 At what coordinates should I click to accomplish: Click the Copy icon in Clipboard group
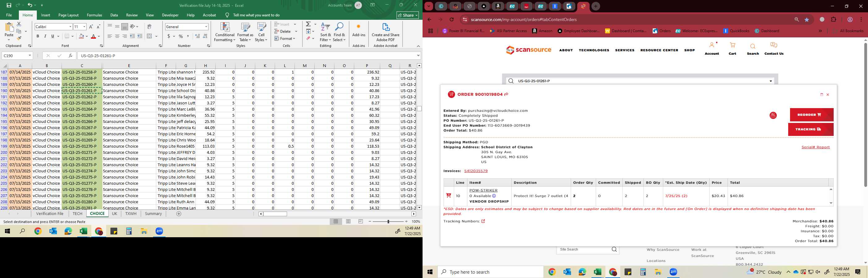point(19,31)
